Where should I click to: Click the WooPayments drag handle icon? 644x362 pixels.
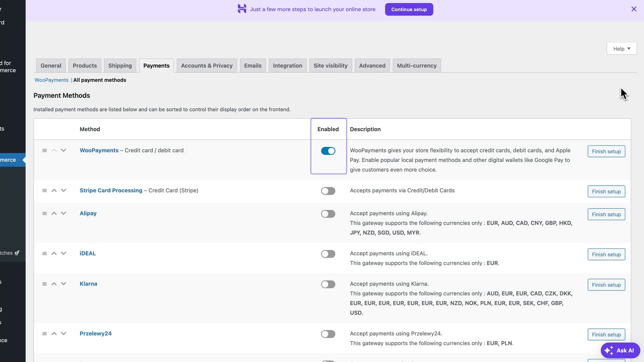click(x=44, y=150)
